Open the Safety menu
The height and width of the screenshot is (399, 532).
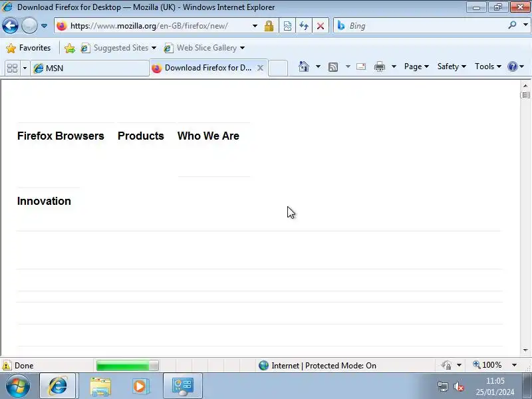coord(452,66)
